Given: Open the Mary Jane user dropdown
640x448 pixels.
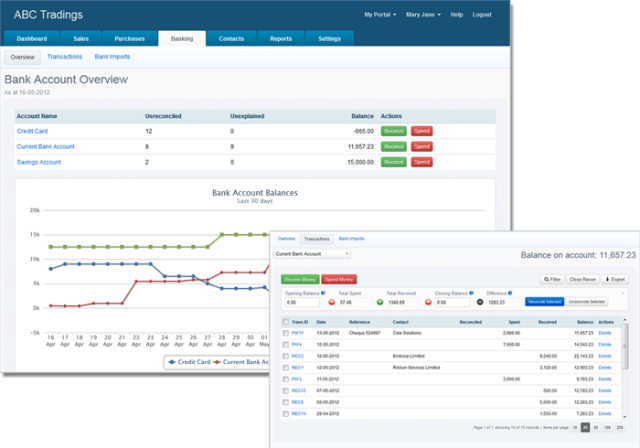Looking at the screenshot, I should [423, 15].
